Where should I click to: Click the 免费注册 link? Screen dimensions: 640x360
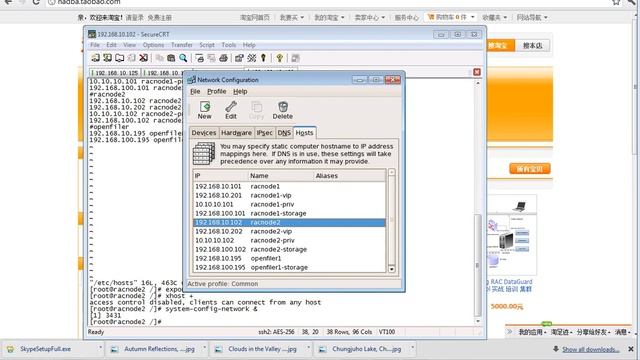coord(160,18)
